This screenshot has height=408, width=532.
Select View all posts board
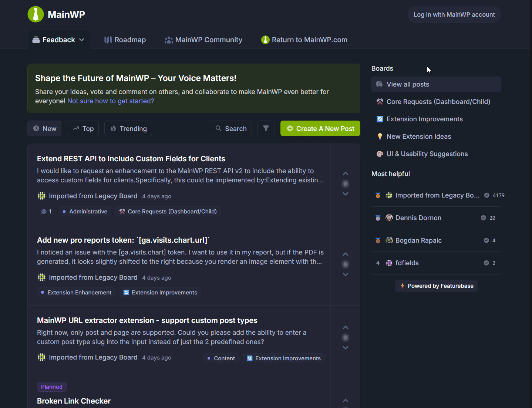[x=436, y=84]
